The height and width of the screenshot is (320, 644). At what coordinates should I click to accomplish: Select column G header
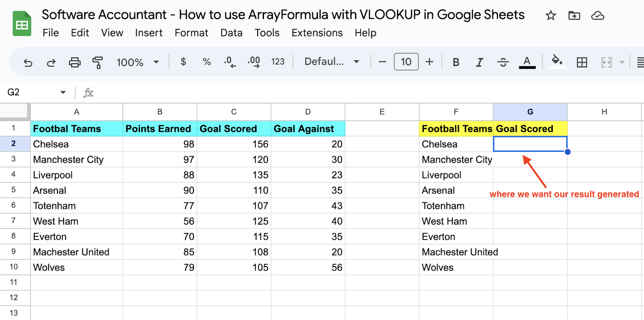tap(530, 112)
